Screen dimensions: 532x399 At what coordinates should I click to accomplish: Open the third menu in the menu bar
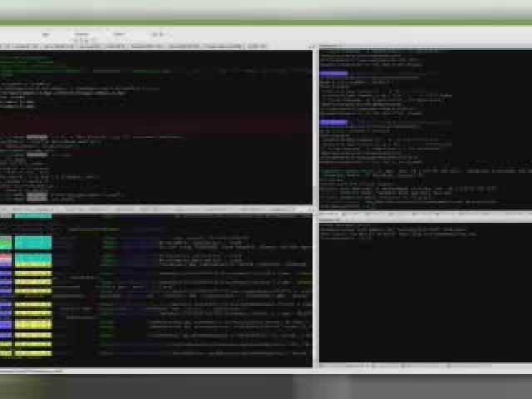(x=119, y=34)
